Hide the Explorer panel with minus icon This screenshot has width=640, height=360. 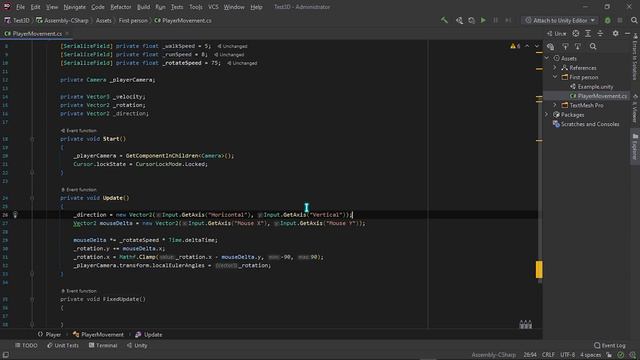click(x=627, y=33)
